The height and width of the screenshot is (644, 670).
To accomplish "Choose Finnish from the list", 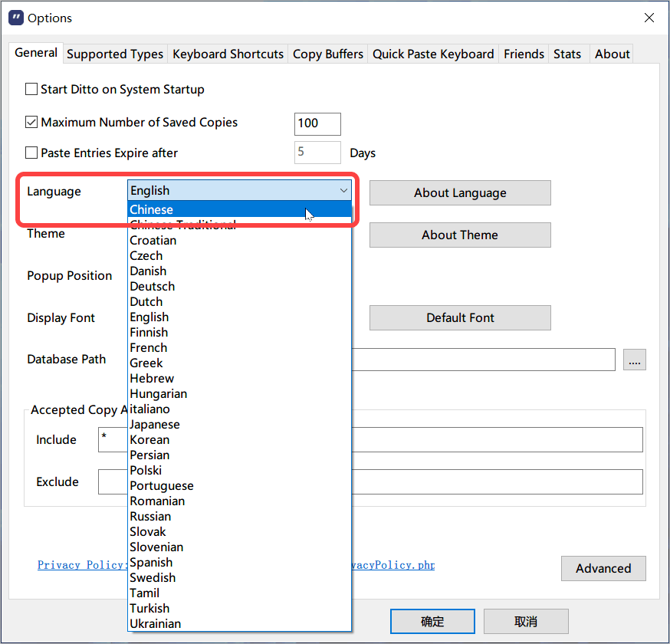I will pyautogui.click(x=239, y=333).
